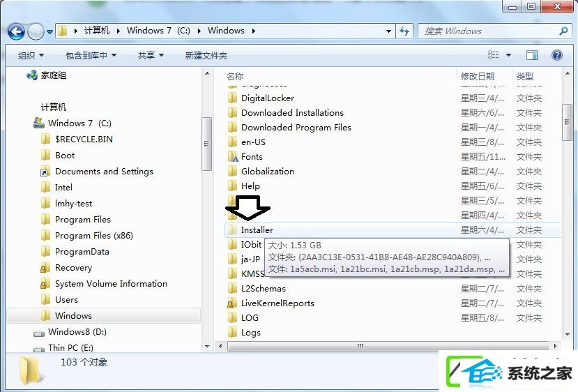Click the search magnifier icon

tap(563, 31)
